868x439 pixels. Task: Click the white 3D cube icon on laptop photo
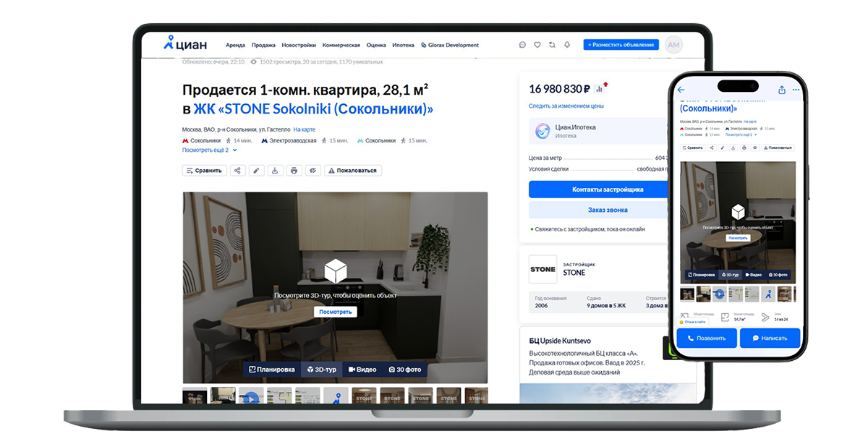click(336, 271)
